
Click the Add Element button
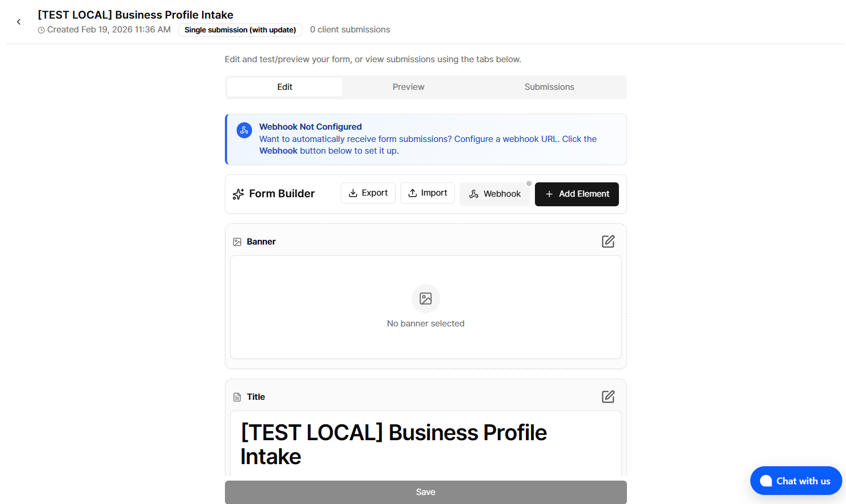tap(576, 194)
